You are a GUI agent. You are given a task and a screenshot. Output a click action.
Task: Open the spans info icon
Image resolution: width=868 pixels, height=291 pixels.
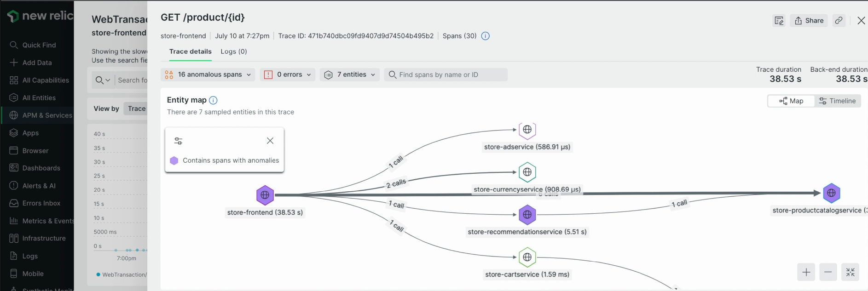tap(485, 36)
